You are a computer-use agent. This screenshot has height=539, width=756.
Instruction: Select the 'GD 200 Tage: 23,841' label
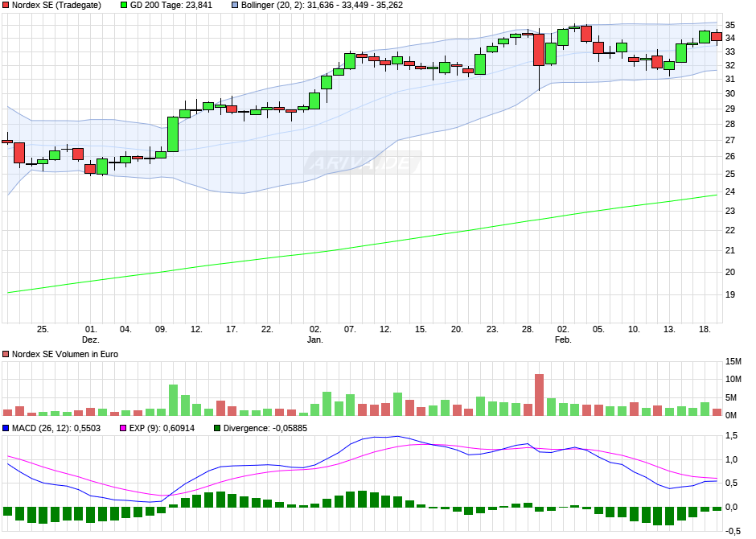pyautogui.click(x=171, y=6)
